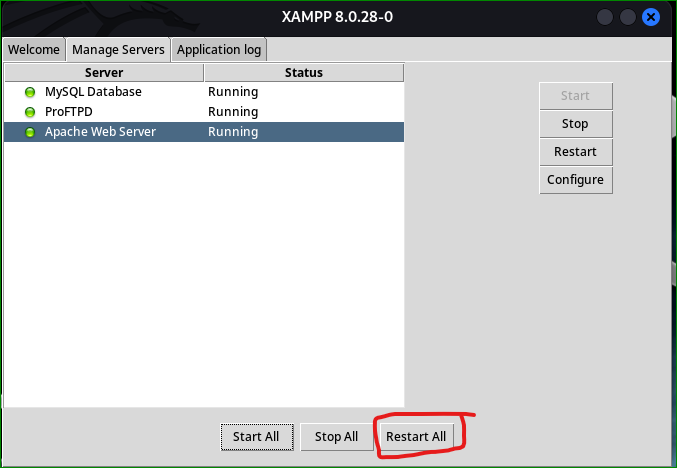Click the disabled Start button
Image resolution: width=677 pixels, height=468 pixels.
point(576,96)
